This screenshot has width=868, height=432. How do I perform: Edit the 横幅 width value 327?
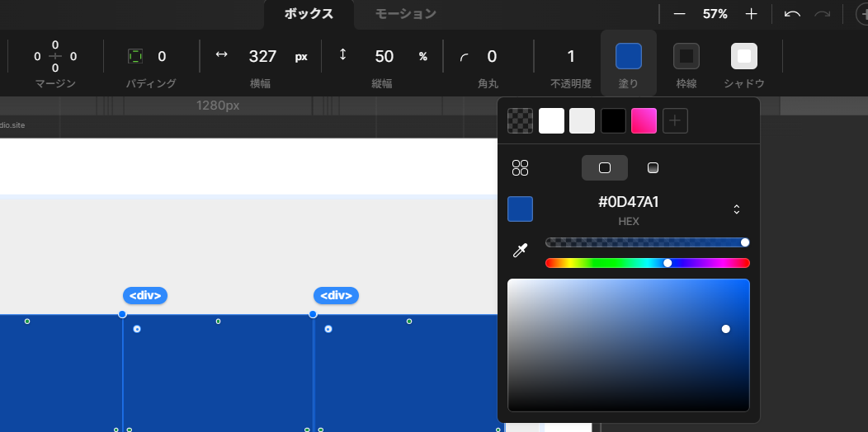(262, 56)
